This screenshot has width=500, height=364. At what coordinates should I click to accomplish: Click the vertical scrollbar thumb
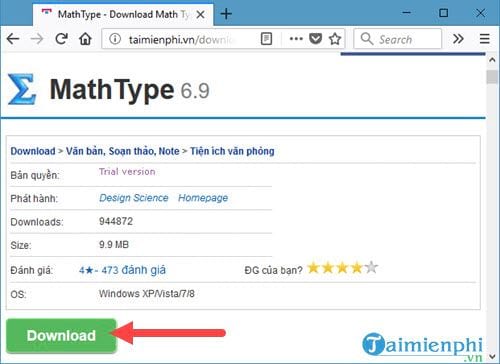[x=492, y=77]
